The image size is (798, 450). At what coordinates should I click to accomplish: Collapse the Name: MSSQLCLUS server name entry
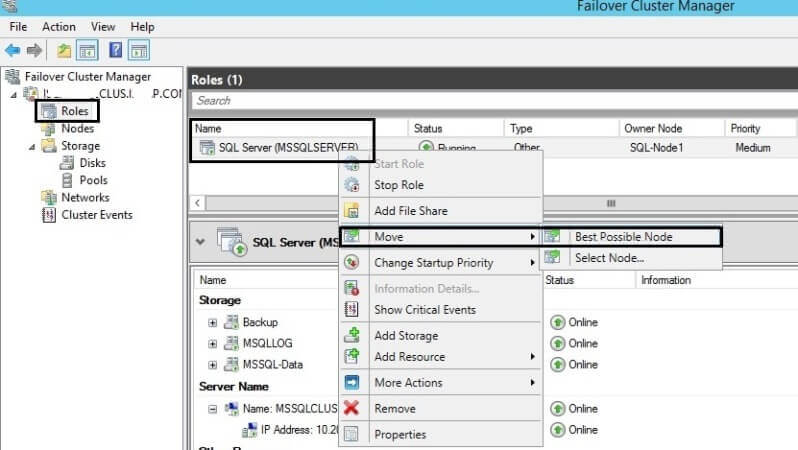(212, 409)
